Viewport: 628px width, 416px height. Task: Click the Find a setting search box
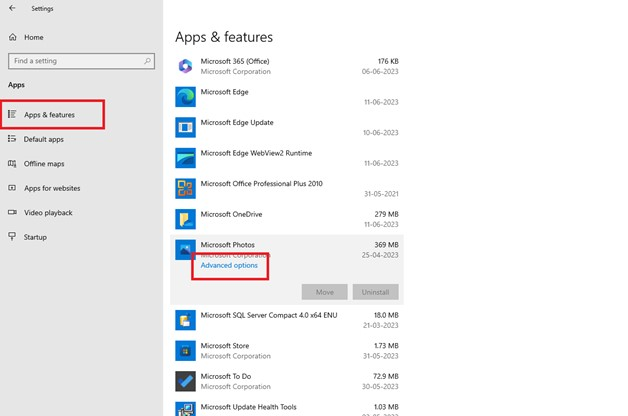click(x=81, y=61)
